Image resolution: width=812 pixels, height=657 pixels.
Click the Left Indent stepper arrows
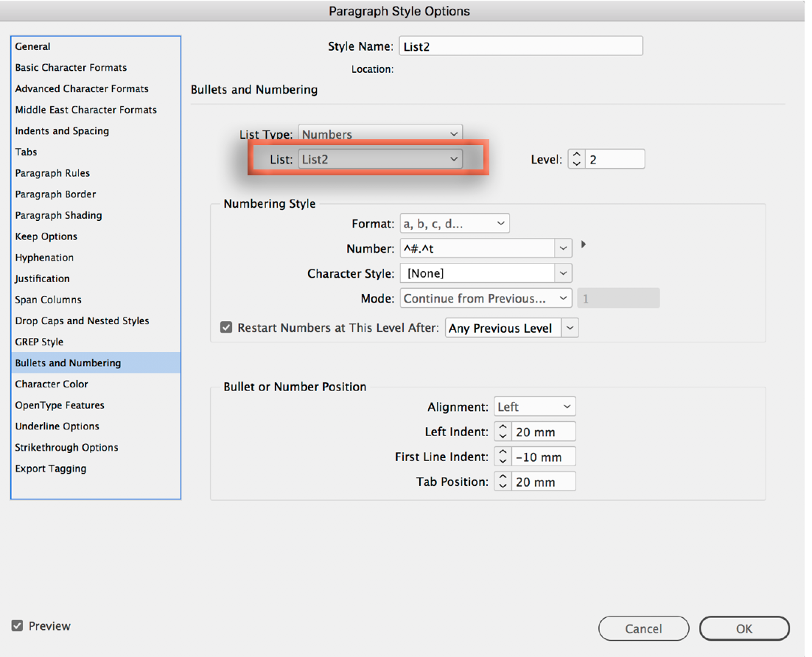point(503,432)
